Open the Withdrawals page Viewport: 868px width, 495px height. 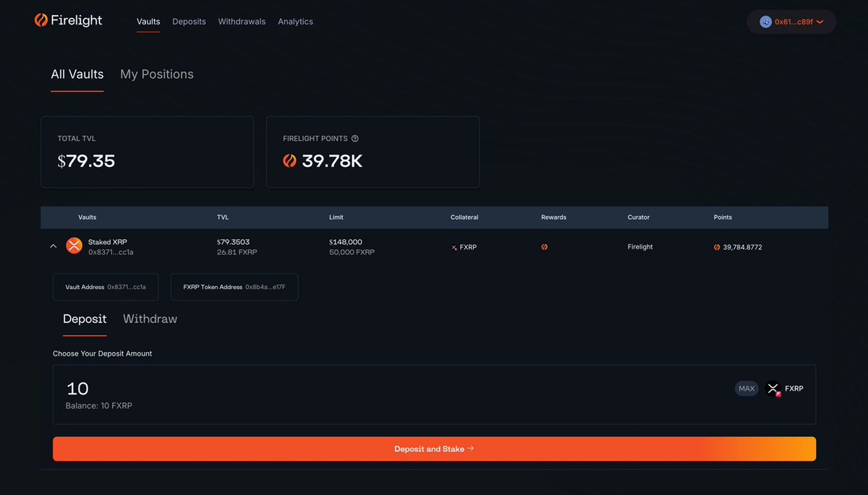[242, 21]
